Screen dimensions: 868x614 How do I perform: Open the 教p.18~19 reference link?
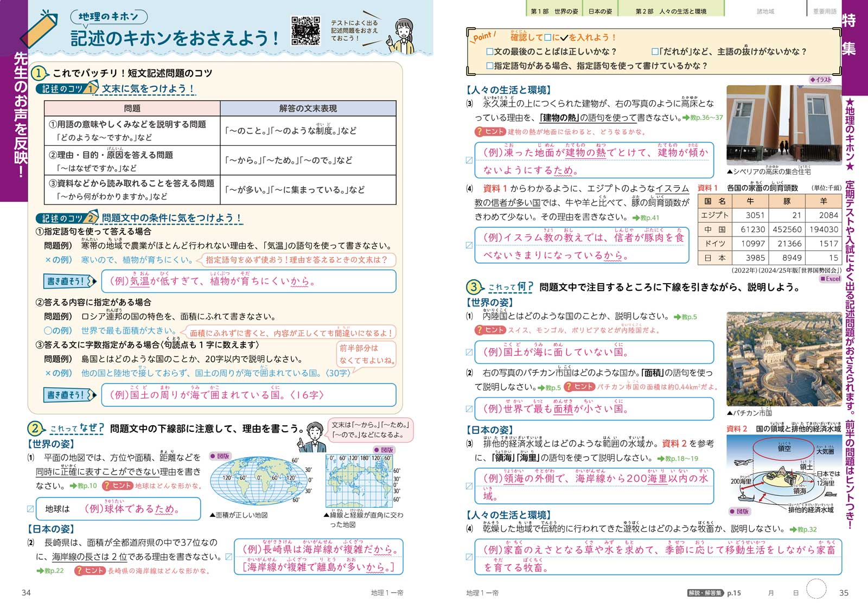(x=678, y=458)
